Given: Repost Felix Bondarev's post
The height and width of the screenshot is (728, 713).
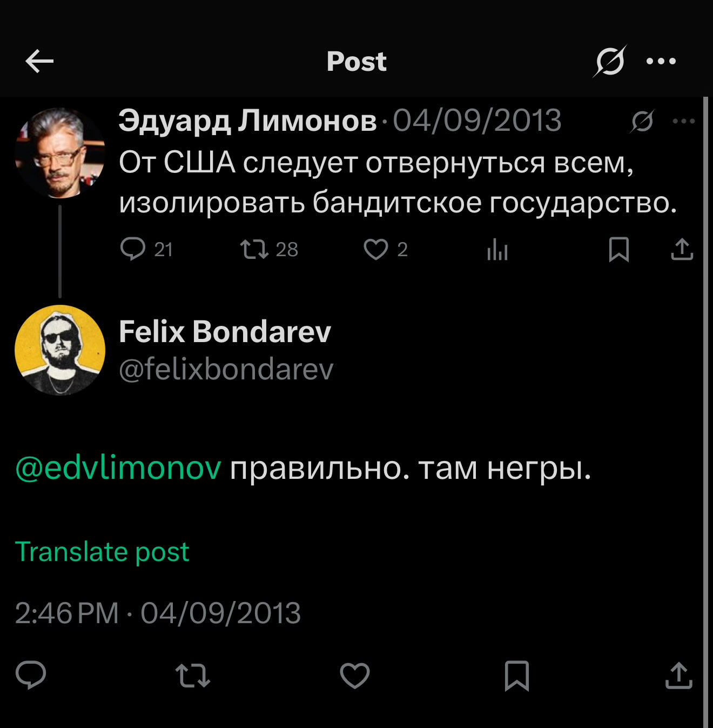Looking at the screenshot, I should coord(193,676).
